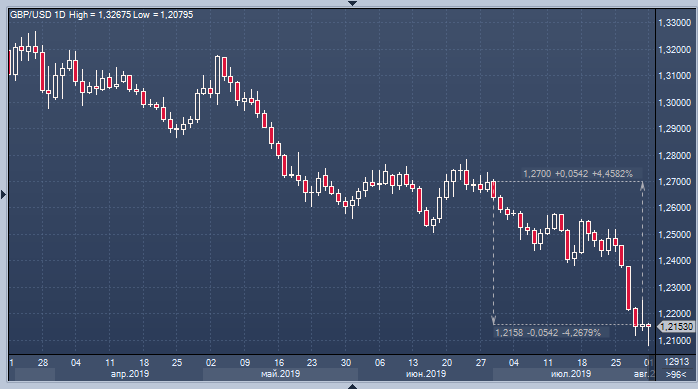Viewport: 698px width, 389px height.
Task: Click the 1,21000 price axis label
Action: (x=674, y=340)
